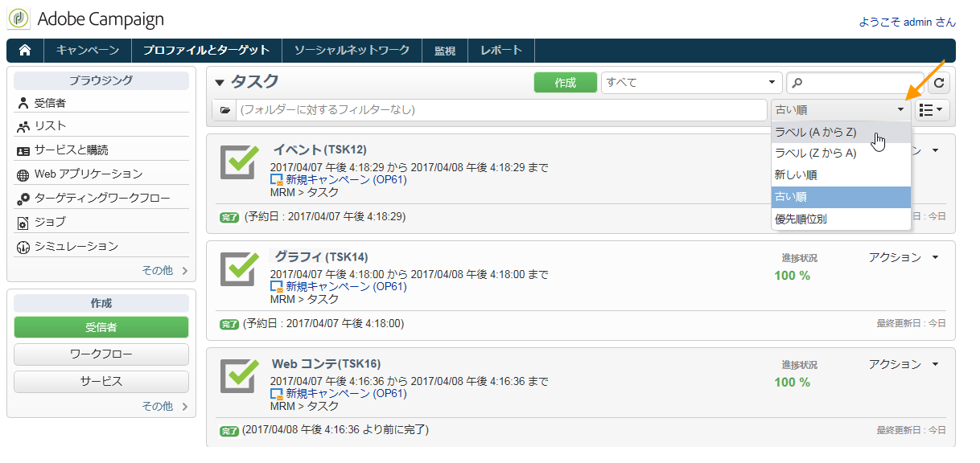Collapse the タスク heading triangle
This screenshot has width=980, height=463.
[x=220, y=83]
